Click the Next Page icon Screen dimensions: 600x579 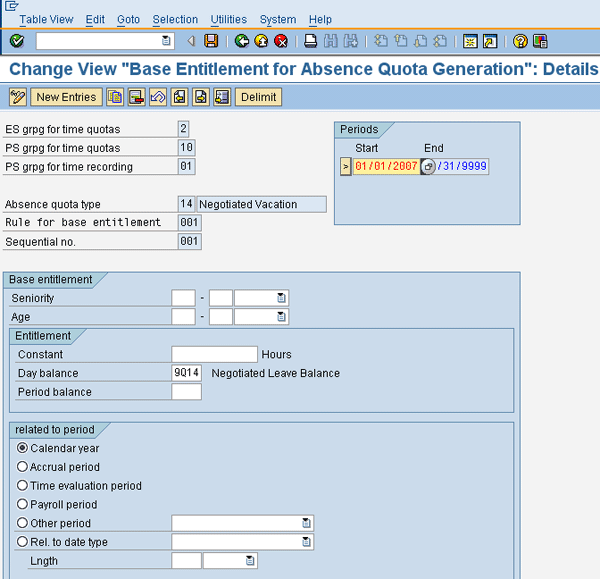(421, 41)
